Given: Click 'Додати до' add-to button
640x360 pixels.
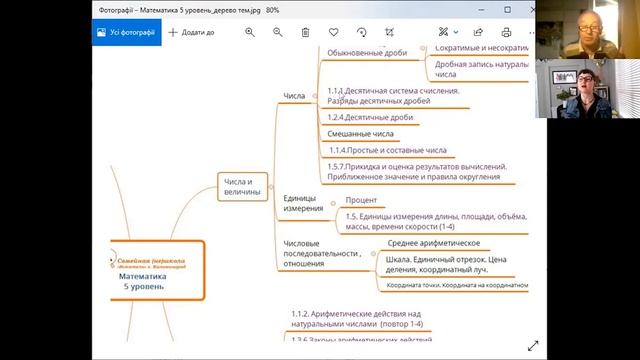Looking at the screenshot, I should [x=191, y=32].
